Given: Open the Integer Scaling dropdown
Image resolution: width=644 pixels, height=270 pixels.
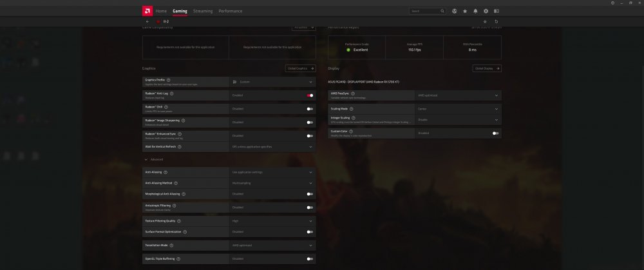Looking at the screenshot, I should pyautogui.click(x=458, y=120).
